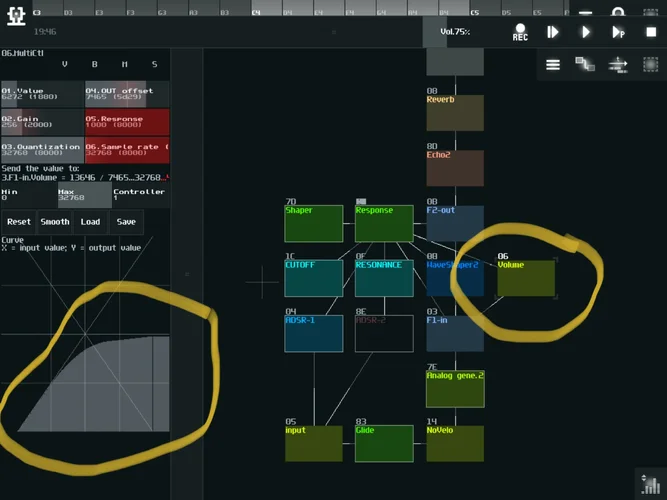Adjust the Vol.75% master volume slider

pos(455,32)
